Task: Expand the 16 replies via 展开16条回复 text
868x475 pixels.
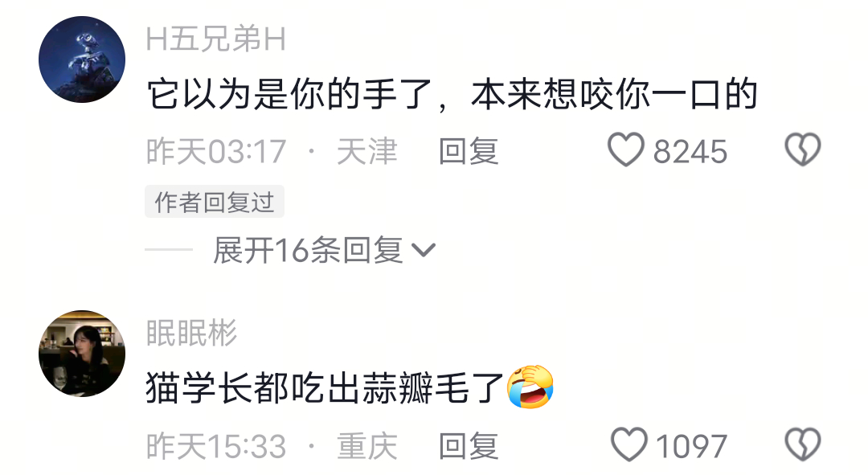Action: 309,250
